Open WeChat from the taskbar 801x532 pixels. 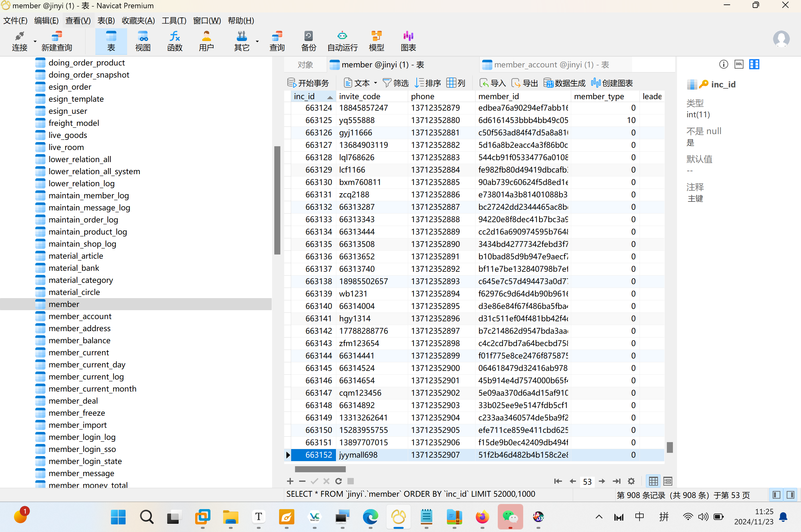[510, 517]
